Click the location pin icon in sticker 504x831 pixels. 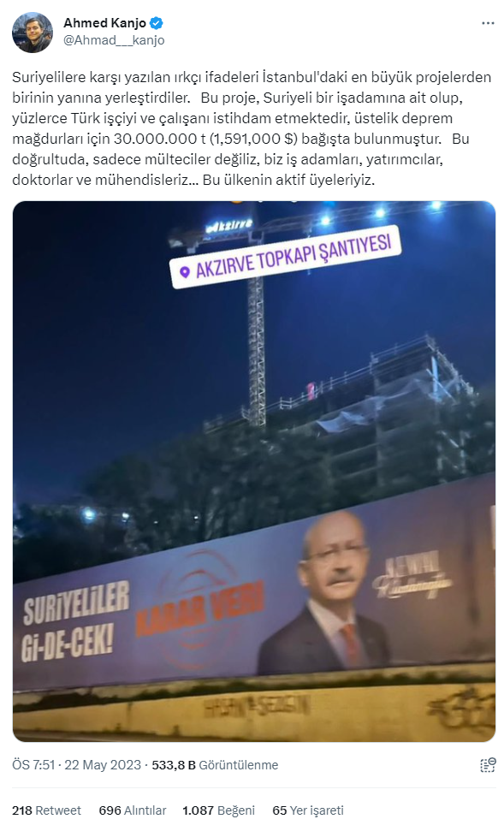185,272
